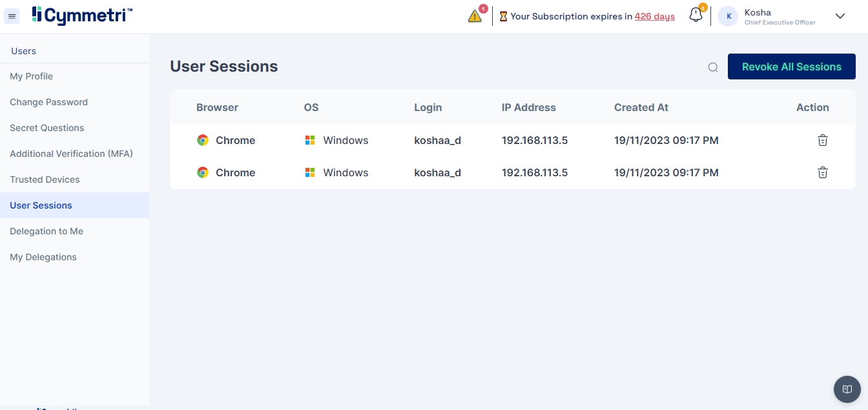Click the Created At column header
868x410 pixels.
641,108
